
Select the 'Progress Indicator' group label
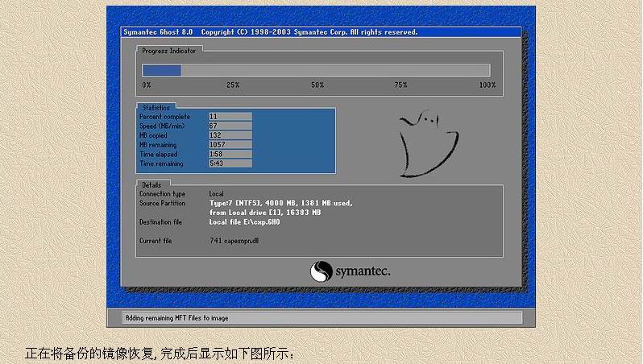tap(168, 51)
